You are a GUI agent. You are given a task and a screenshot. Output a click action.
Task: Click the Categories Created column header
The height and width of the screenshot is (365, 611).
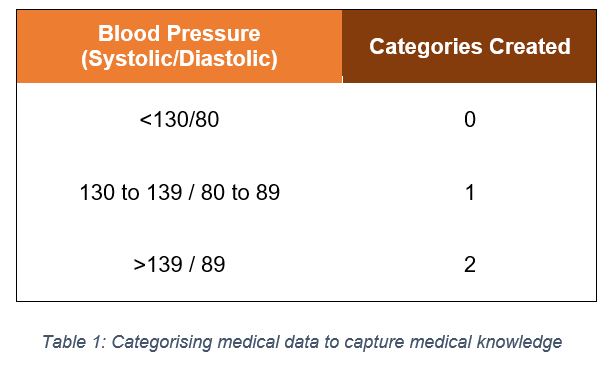(x=470, y=47)
